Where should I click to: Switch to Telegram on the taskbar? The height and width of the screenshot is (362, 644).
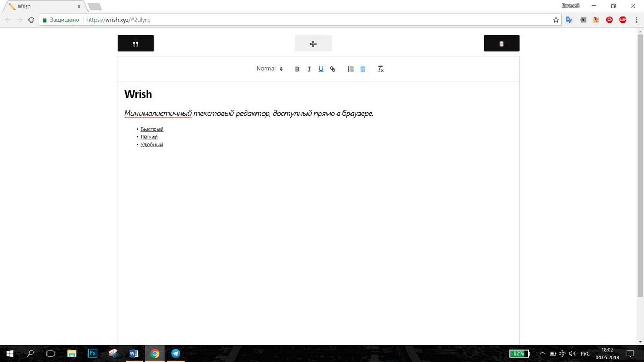click(x=175, y=353)
